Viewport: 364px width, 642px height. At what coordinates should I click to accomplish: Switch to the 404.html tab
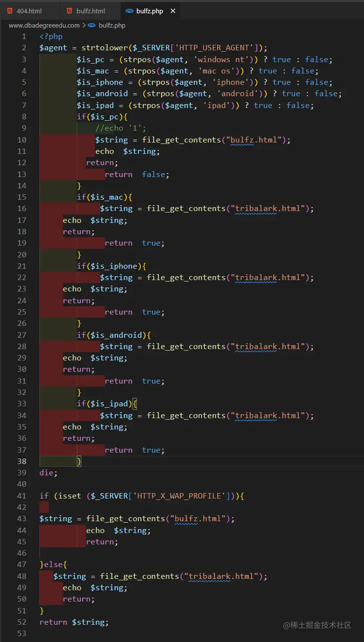tap(29, 11)
